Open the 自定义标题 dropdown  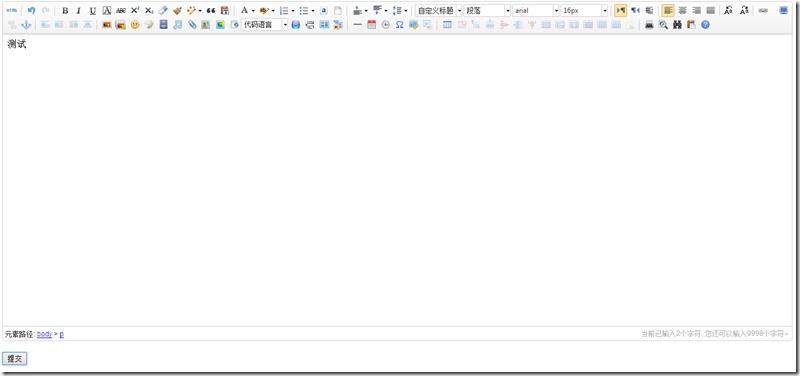tap(439, 10)
